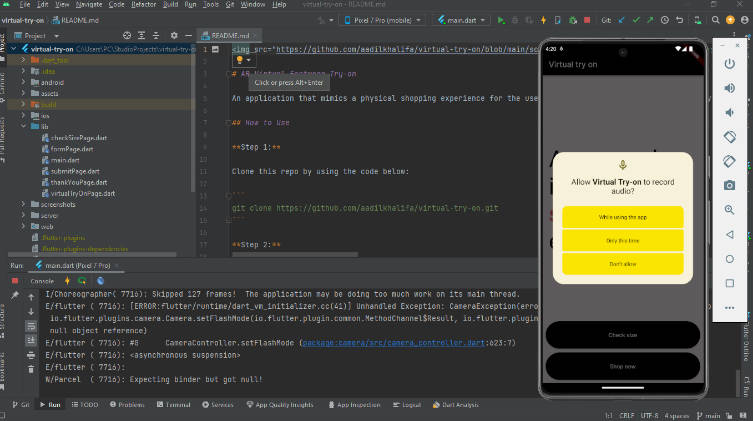Activate emulator zoom tool

(729, 210)
